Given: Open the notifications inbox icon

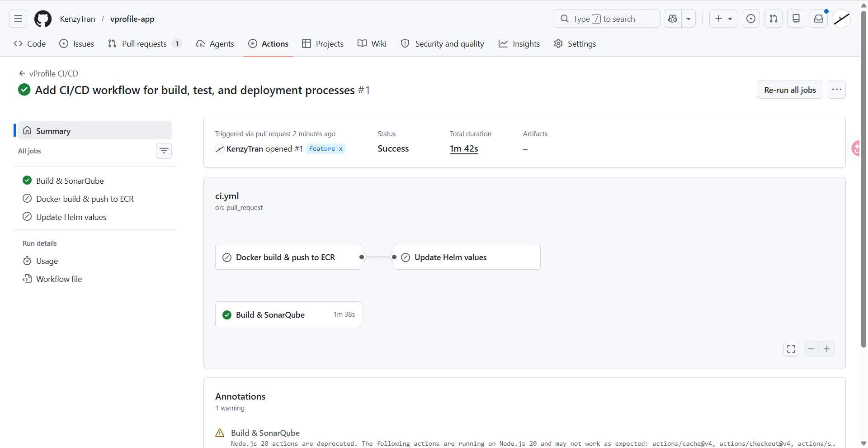Looking at the screenshot, I should pos(819,19).
